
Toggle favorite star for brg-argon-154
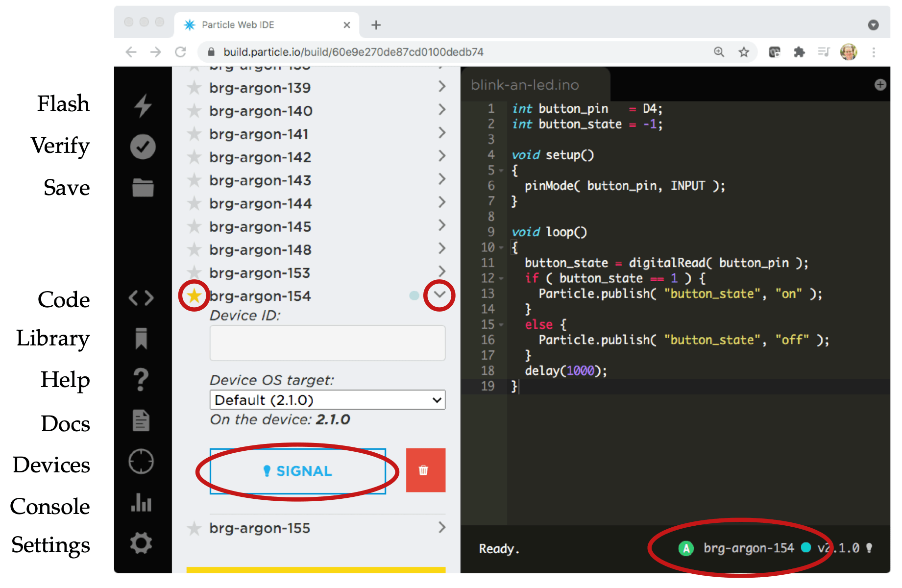click(195, 295)
